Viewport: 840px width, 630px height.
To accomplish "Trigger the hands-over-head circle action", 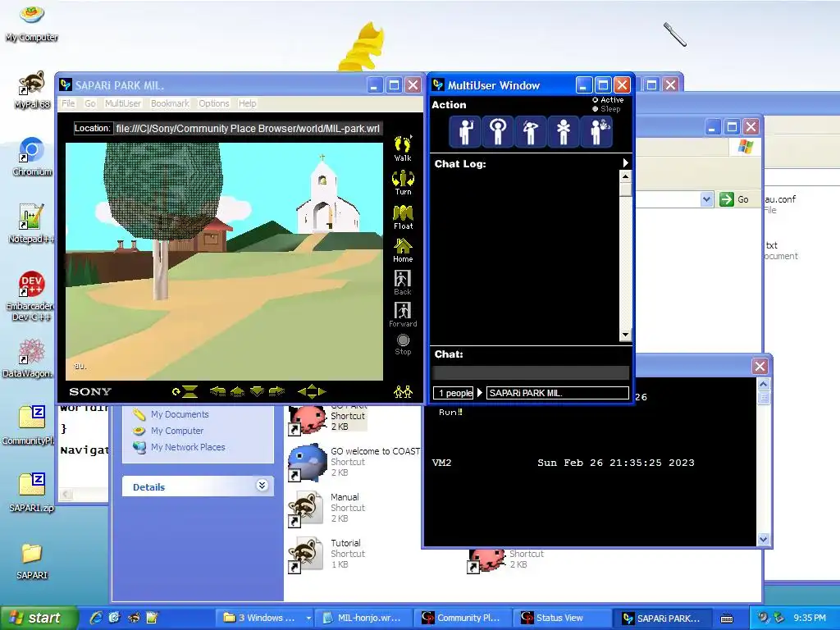I will click(498, 131).
